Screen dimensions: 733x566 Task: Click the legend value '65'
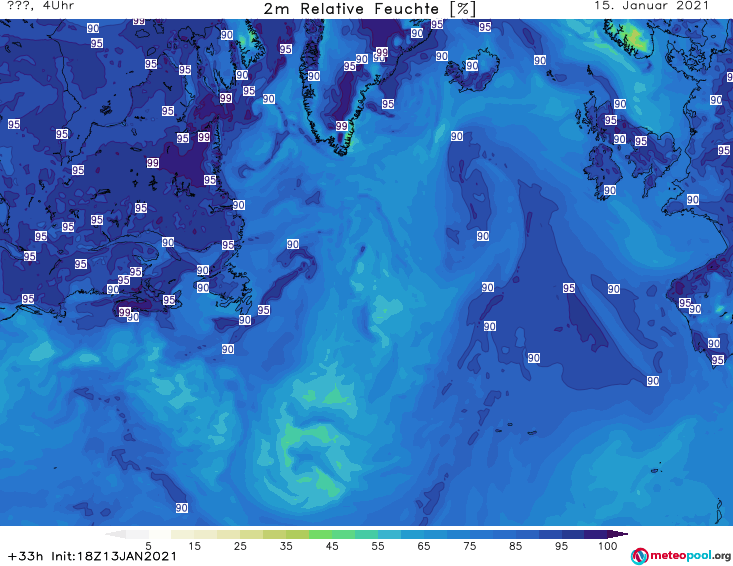(x=424, y=545)
